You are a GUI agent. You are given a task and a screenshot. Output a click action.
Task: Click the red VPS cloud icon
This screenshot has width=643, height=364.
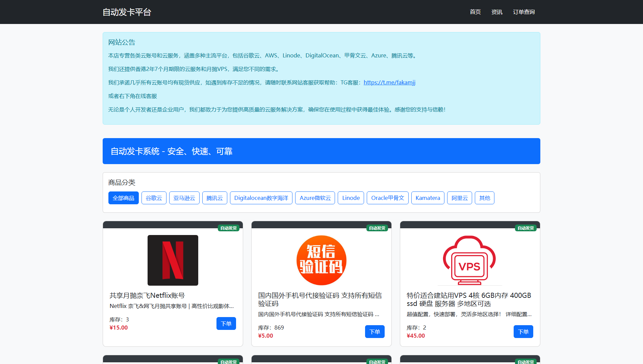click(470, 260)
